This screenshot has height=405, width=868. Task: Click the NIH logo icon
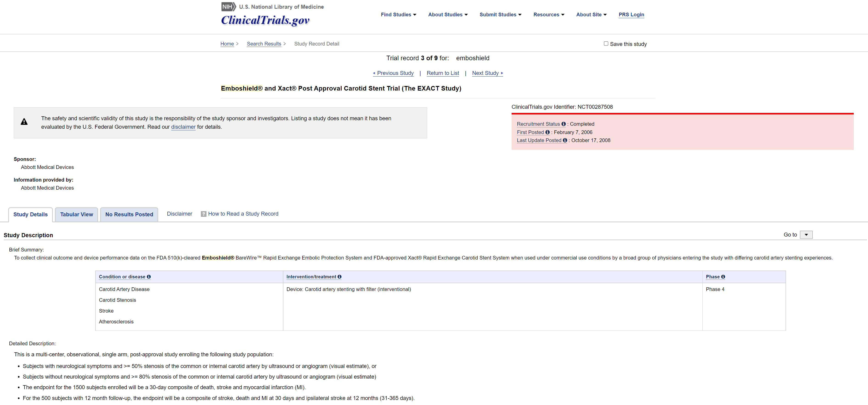229,7
